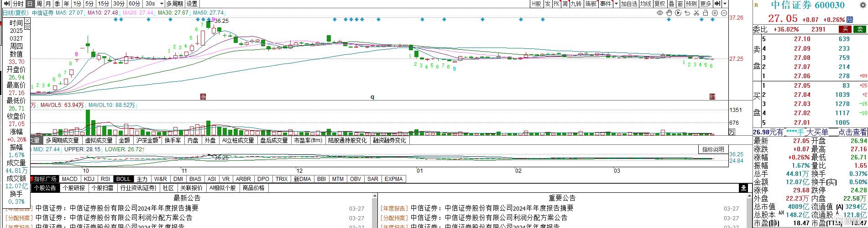868x228 pixels.
Task: Open settings gear beside 中信证券 600030
Action: [862, 5]
